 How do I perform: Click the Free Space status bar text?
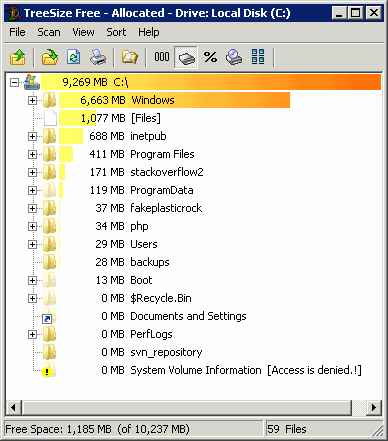tap(97, 429)
